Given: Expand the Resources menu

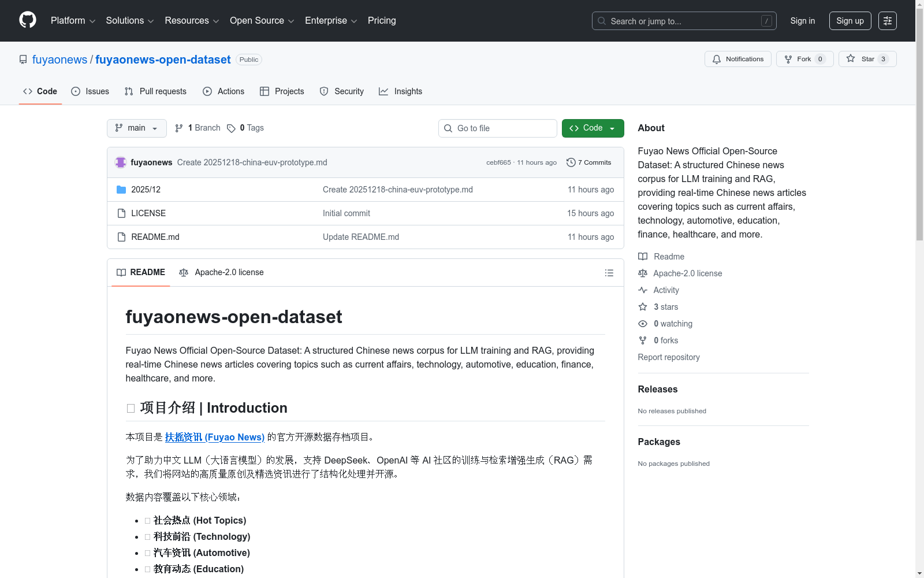Looking at the screenshot, I should click(x=192, y=21).
